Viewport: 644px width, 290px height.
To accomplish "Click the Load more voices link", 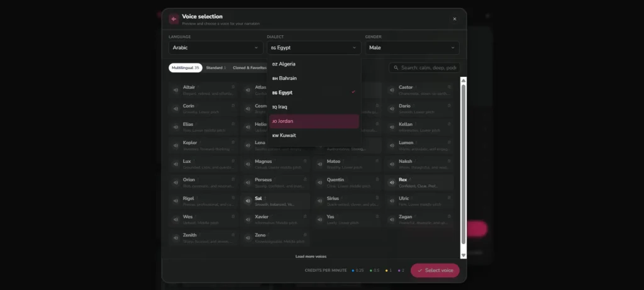I will click(311, 256).
